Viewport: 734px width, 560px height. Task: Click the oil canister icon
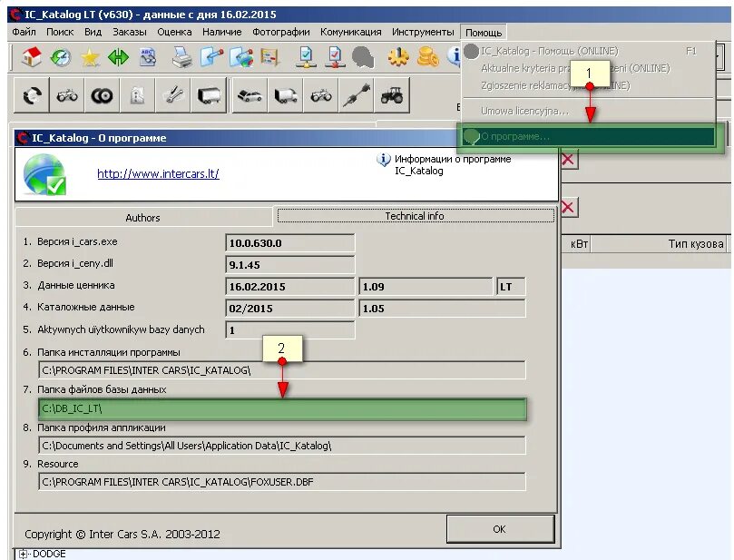click(137, 96)
